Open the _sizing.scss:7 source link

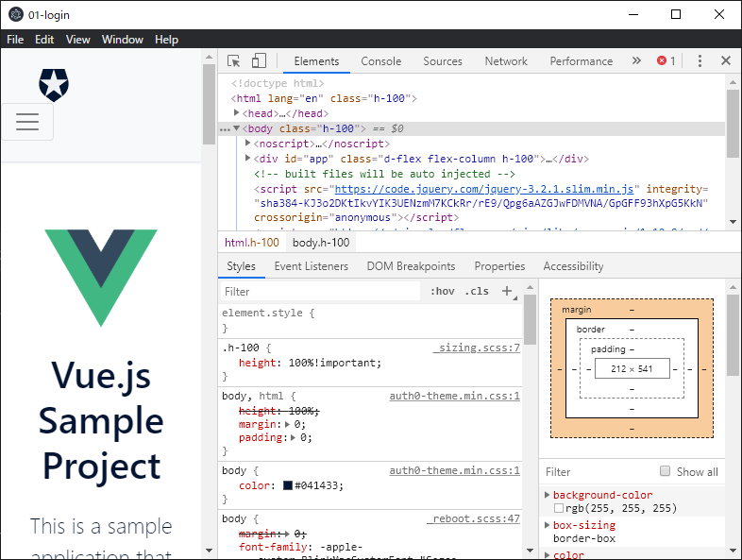tap(477, 348)
